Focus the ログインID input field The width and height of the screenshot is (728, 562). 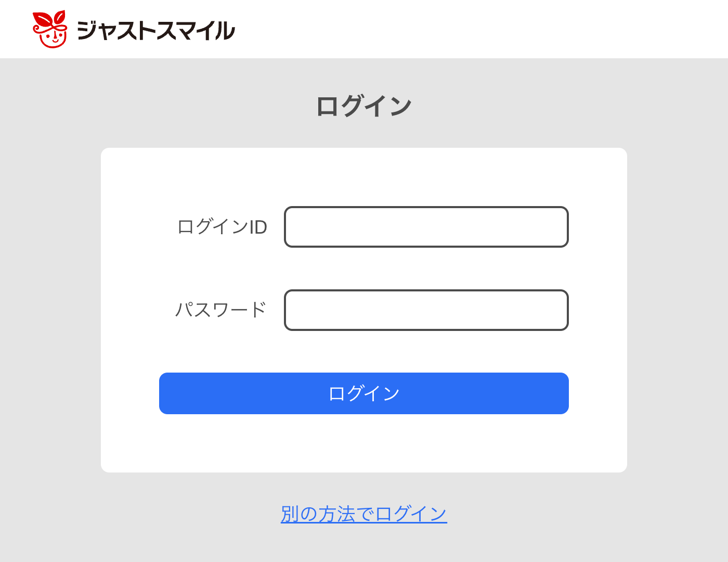426,227
